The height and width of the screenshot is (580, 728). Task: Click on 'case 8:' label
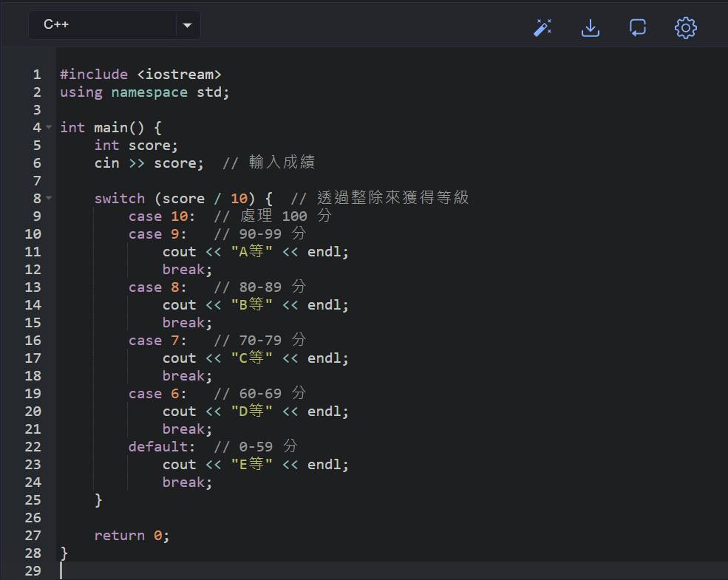158,287
